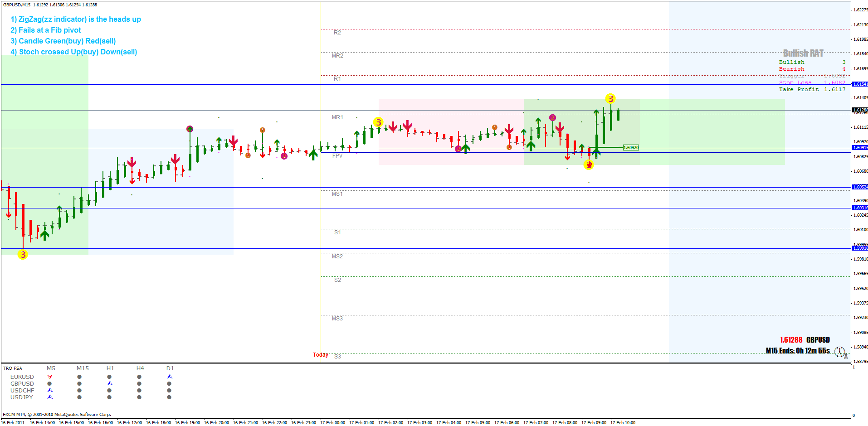Select the MS3 pivot label
Image resolution: width=868 pixels, height=426 pixels.
tap(337, 319)
